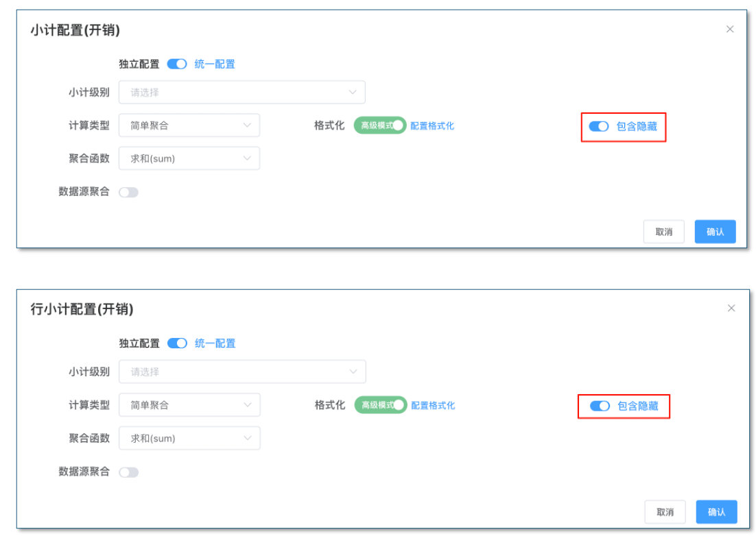Enable 数据源聚合 switch in 行小计配置 dialog
Image resolution: width=756 pixels, height=547 pixels.
[128, 472]
